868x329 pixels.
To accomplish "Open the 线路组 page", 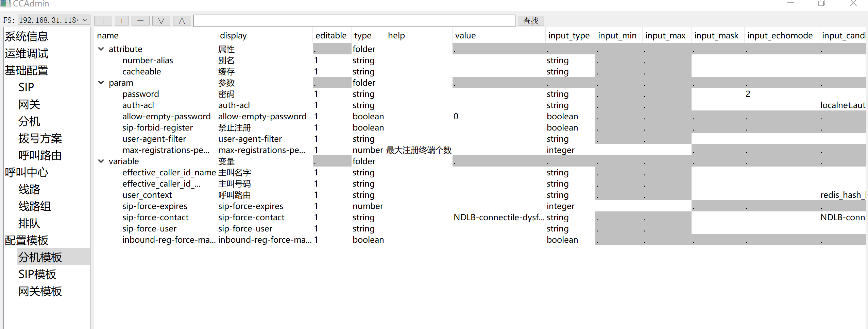I will [x=35, y=206].
